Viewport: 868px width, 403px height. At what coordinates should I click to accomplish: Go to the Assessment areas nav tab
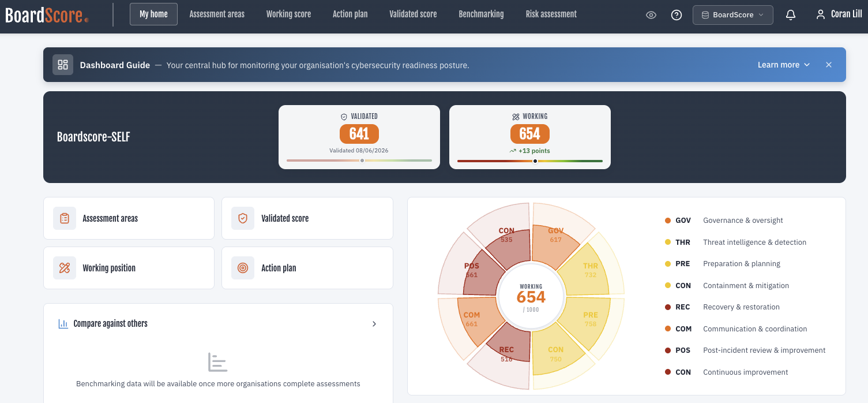tap(217, 14)
